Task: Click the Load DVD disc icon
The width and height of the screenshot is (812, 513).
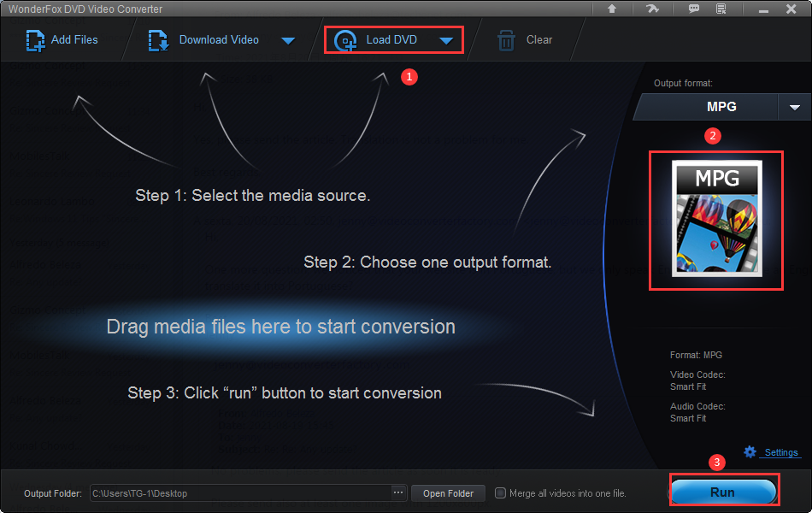Action: point(345,40)
